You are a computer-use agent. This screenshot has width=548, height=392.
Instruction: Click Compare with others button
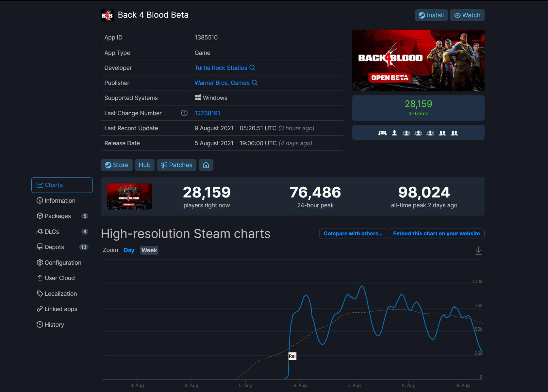tap(353, 234)
